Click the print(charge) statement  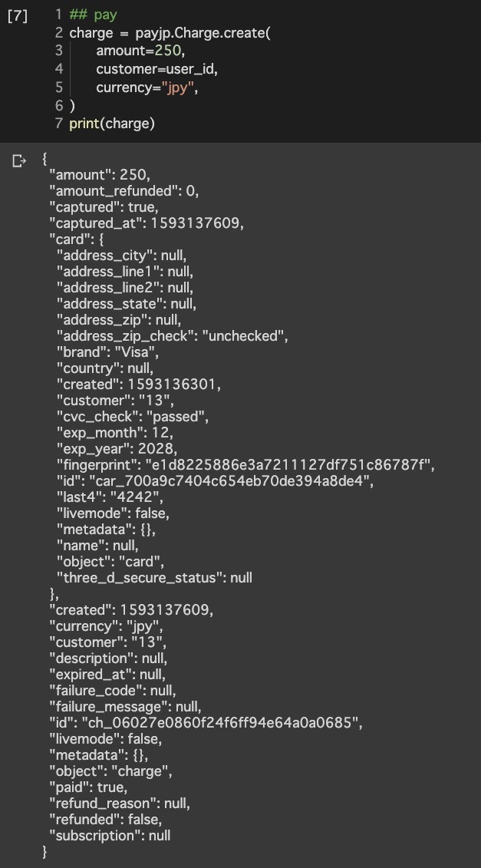[112, 124]
